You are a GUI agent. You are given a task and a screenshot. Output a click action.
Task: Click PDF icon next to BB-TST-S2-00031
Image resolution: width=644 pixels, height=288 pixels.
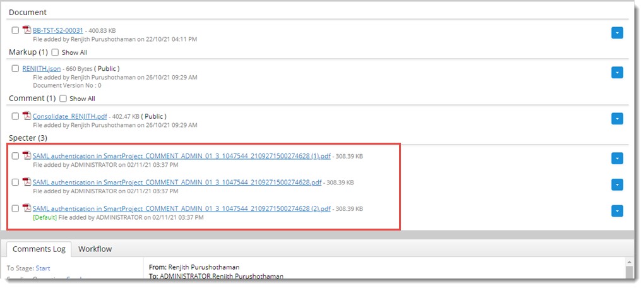pyautogui.click(x=27, y=30)
